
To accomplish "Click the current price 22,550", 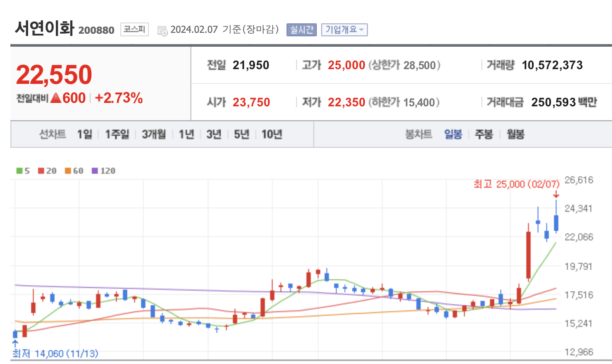I will click(x=54, y=75).
